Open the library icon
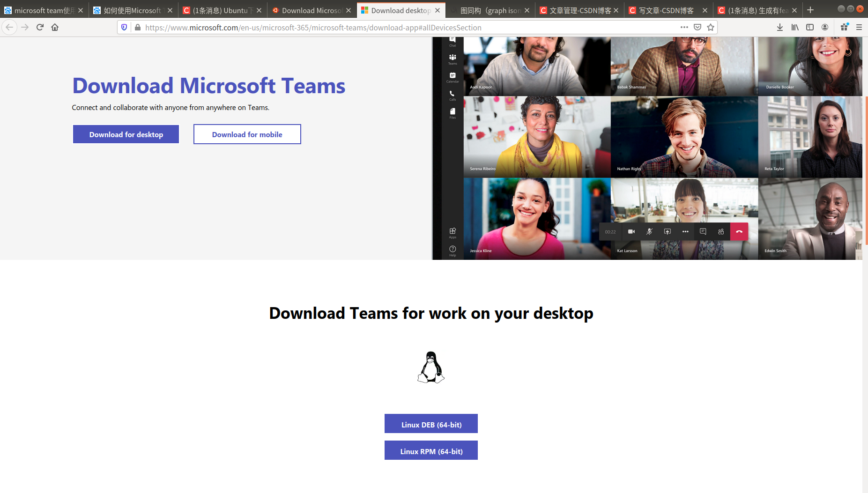Screen dimensions: 868x493 (x=795, y=28)
